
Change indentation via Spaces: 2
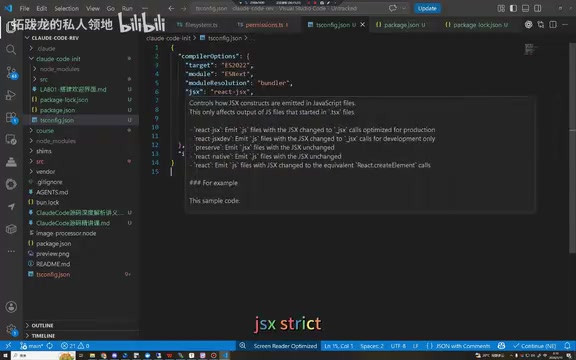click(372, 346)
